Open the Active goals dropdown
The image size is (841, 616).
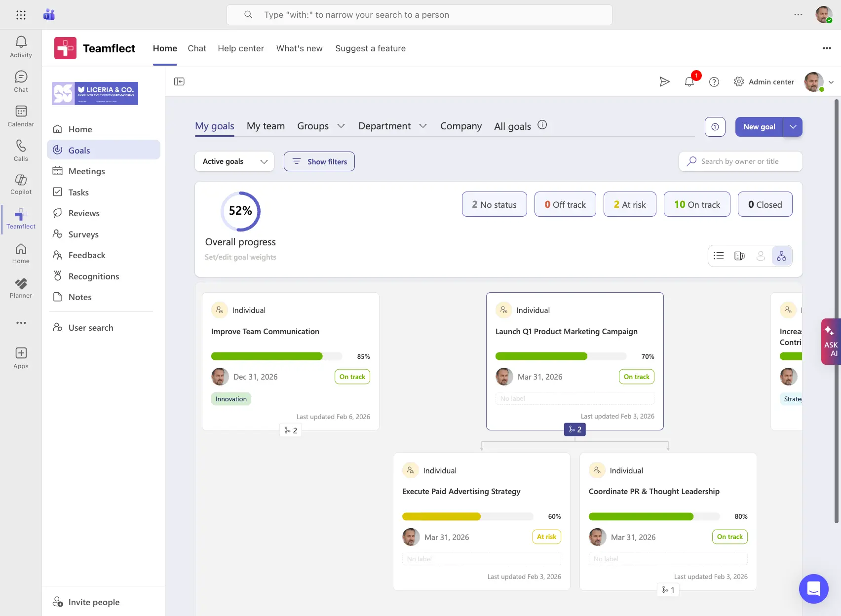point(234,161)
